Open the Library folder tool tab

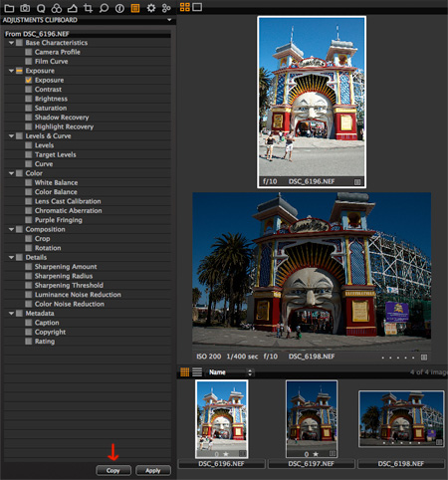(9, 8)
